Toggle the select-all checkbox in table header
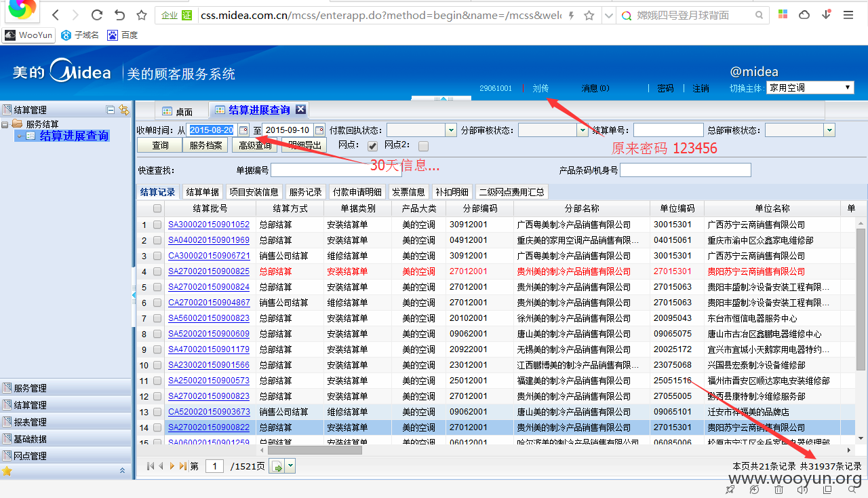 [157, 208]
